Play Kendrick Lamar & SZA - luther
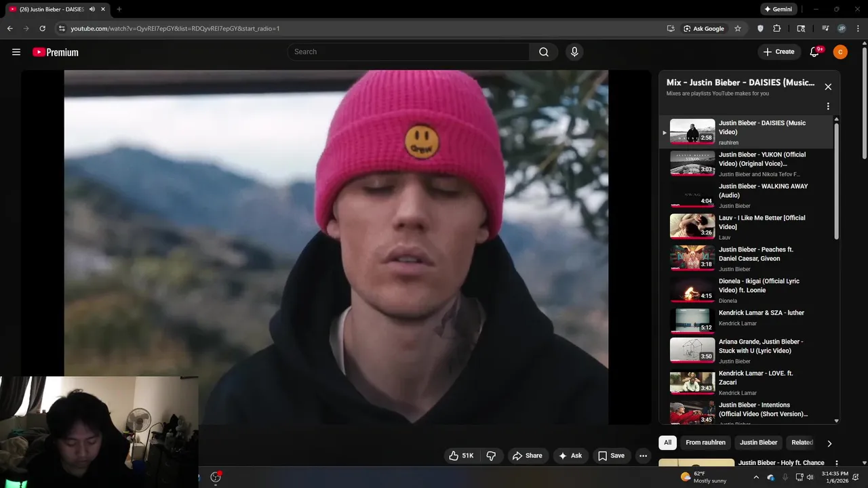This screenshot has width=868, height=488. tap(746, 321)
